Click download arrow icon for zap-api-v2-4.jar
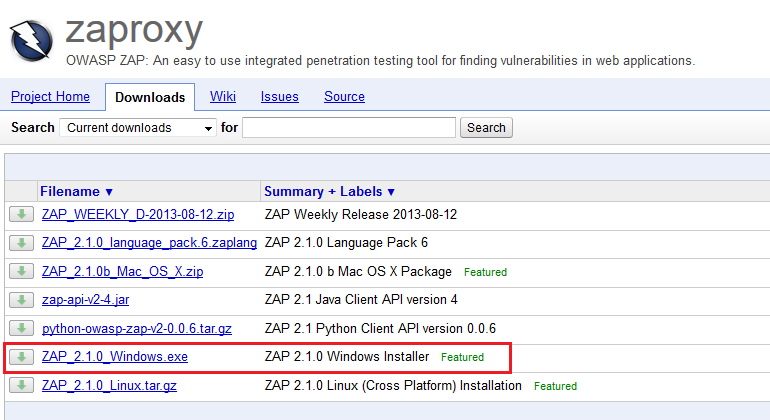The width and height of the screenshot is (770, 420). click(20, 300)
